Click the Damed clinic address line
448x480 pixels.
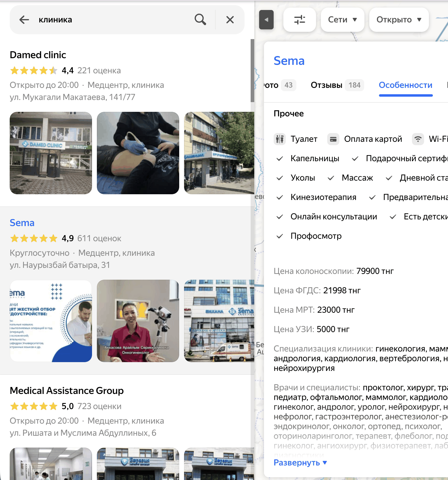click(x=72, y=97)
